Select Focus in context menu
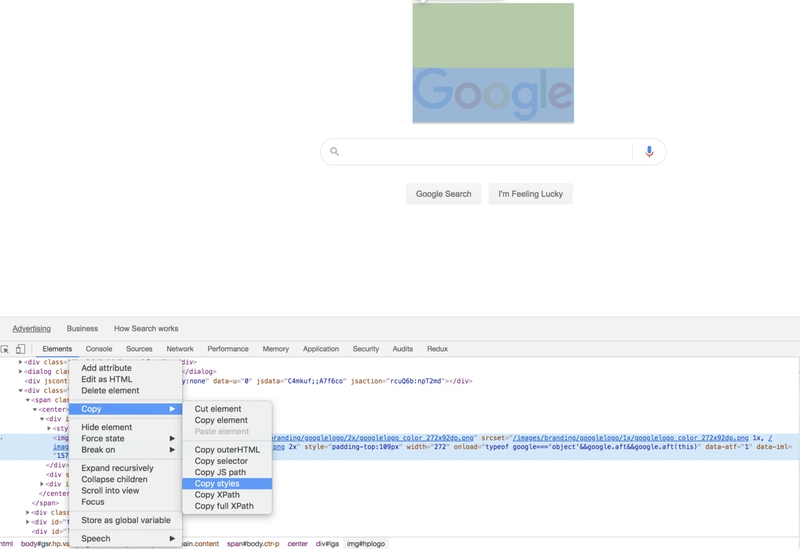The image size is (800, 549). point(126,502)
